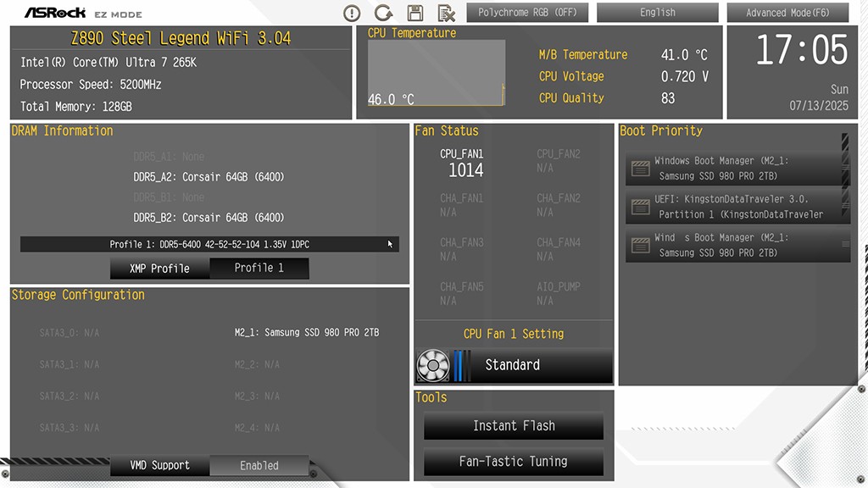Click M2_1: Samsung SSD 980 PRO 2TB
The image size is (868, 488).
(x=307, y=332)
